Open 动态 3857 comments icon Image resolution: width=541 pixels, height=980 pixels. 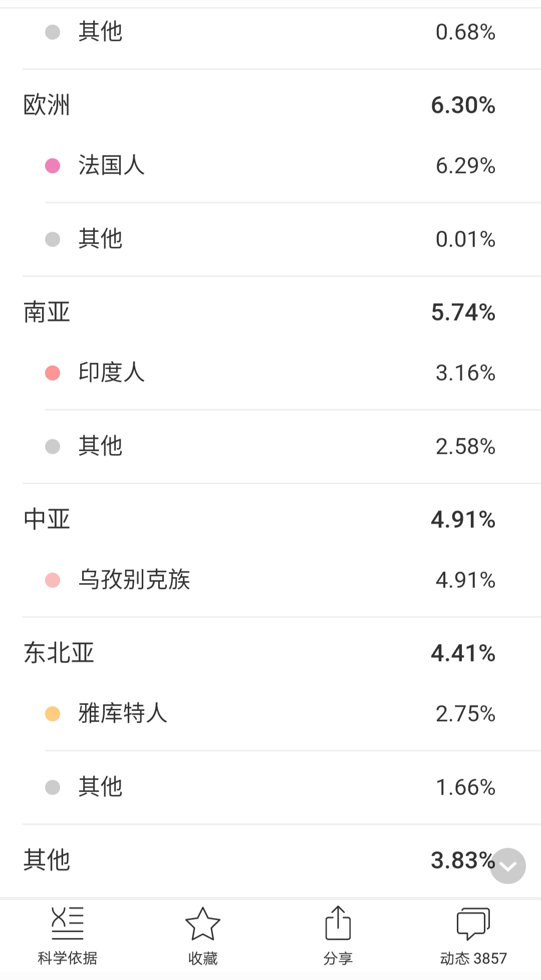pyautogui.click(x=473, y=924)
